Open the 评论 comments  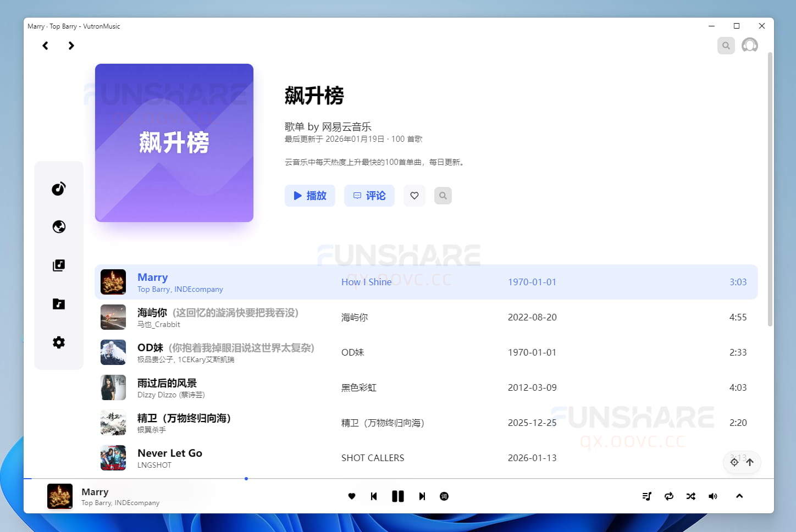[369, 195]
